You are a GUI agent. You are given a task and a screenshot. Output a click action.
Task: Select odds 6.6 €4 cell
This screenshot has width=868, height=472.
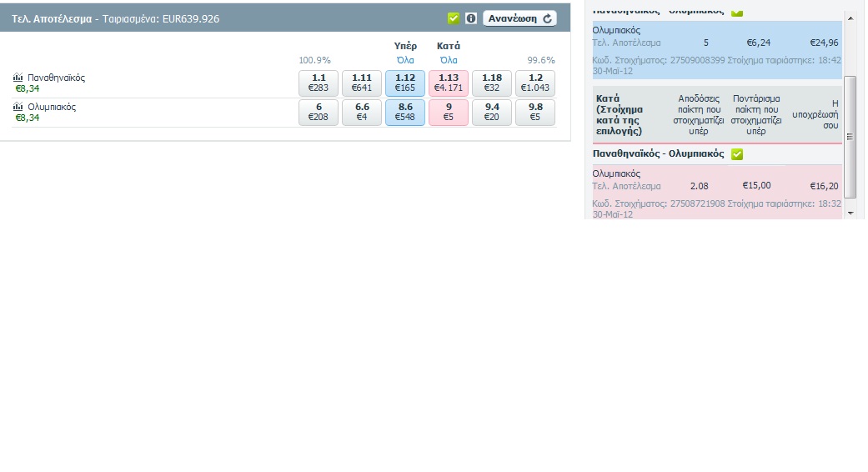point(362,113)
